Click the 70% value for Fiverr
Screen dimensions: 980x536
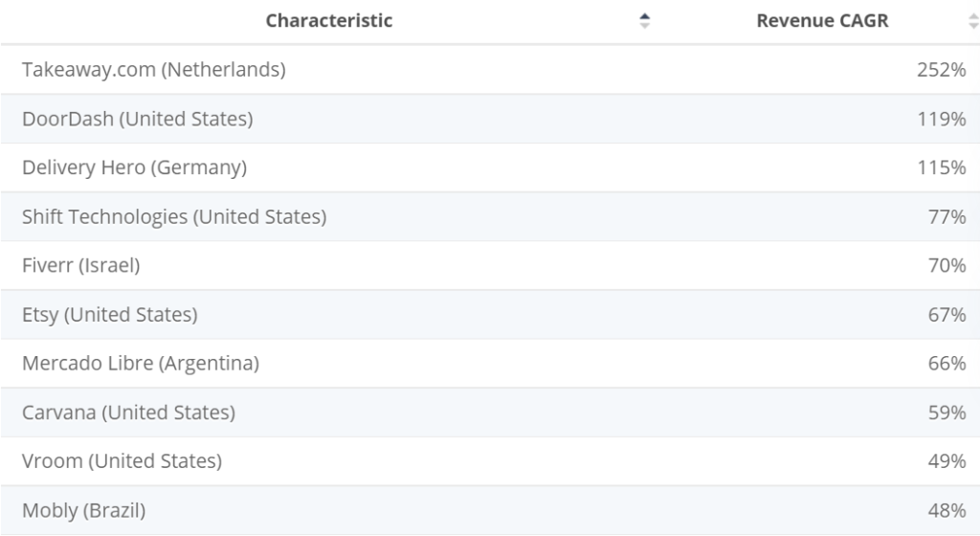point(947,266)
